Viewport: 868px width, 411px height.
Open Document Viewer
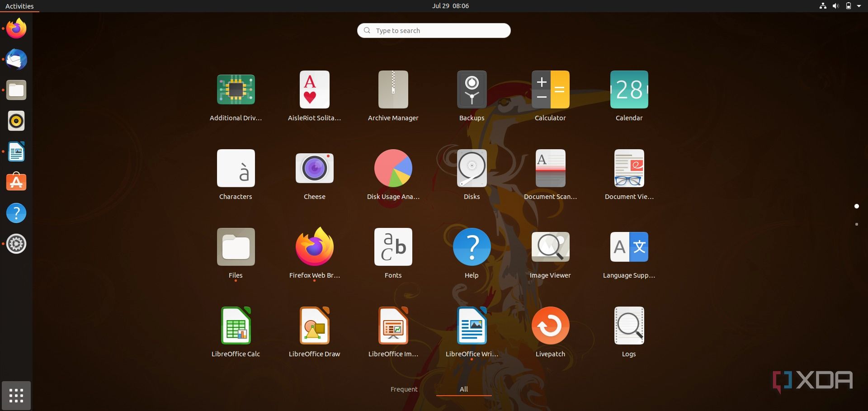(x=629, y=168)
